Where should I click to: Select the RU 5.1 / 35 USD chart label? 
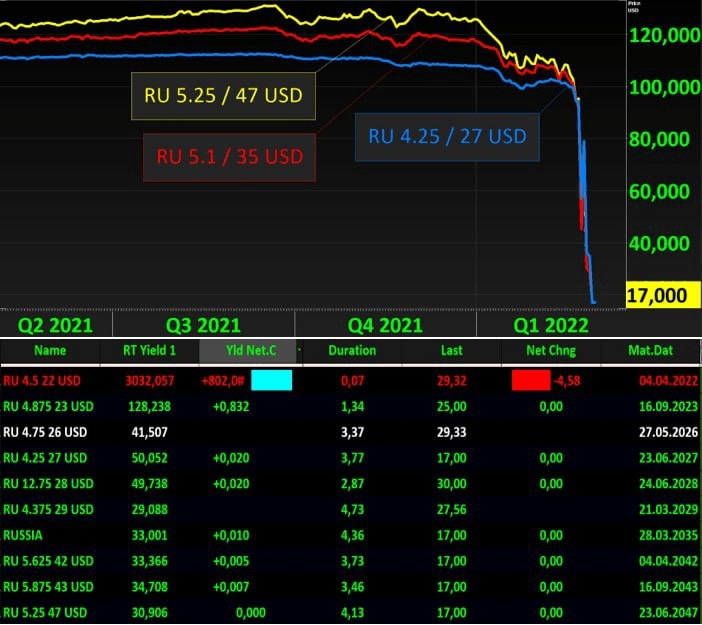[x=229, y=157]
